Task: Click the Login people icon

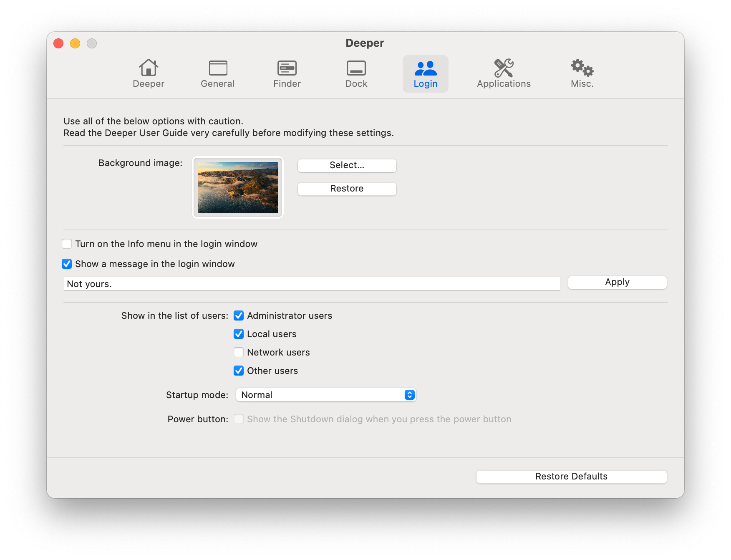Action: click(425, 68)
